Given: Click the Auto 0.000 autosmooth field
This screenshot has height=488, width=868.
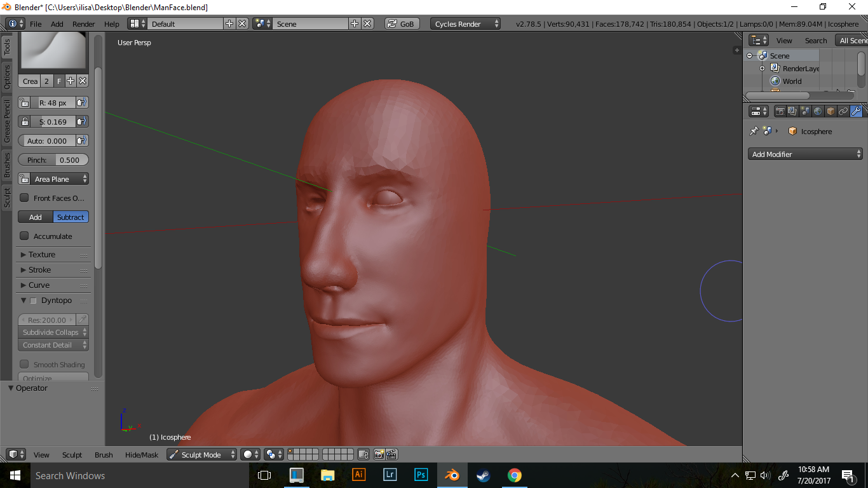Looking at the screenshot, I should click(x=47, y=140).
